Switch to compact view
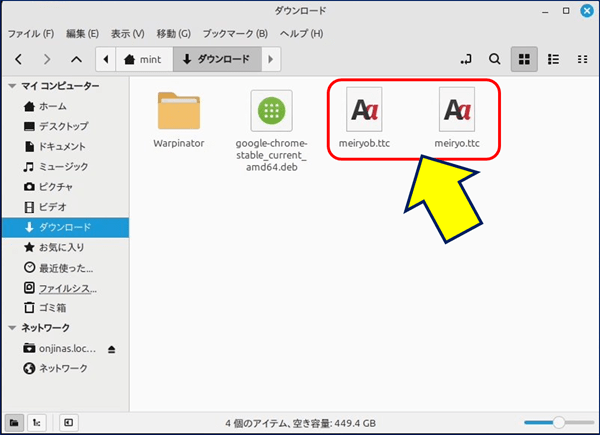This screenshot has width=600, height=435. tap(582, 59)
